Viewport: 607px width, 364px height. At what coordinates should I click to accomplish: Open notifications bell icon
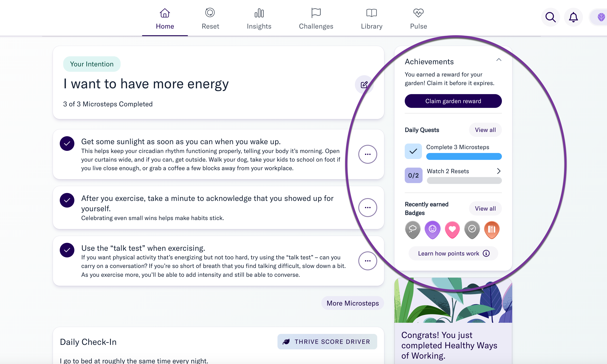573,17
